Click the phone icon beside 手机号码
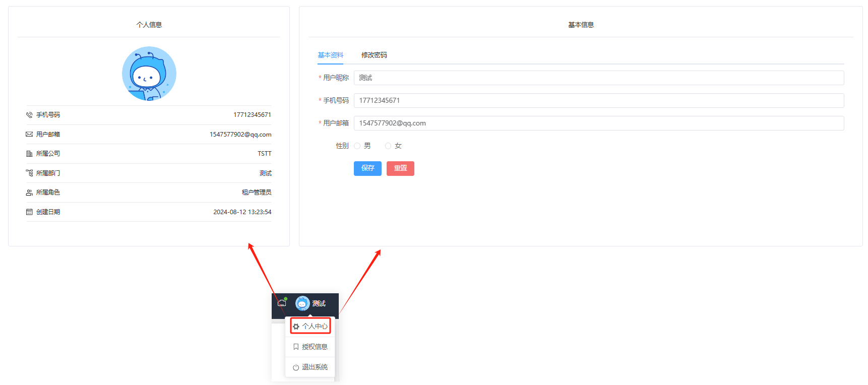 (29, 115)
